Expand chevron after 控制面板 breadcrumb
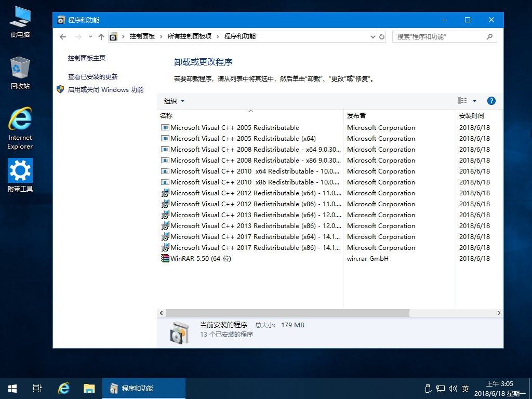The height and width of the screenshot is (399, 532). [161, 37]
